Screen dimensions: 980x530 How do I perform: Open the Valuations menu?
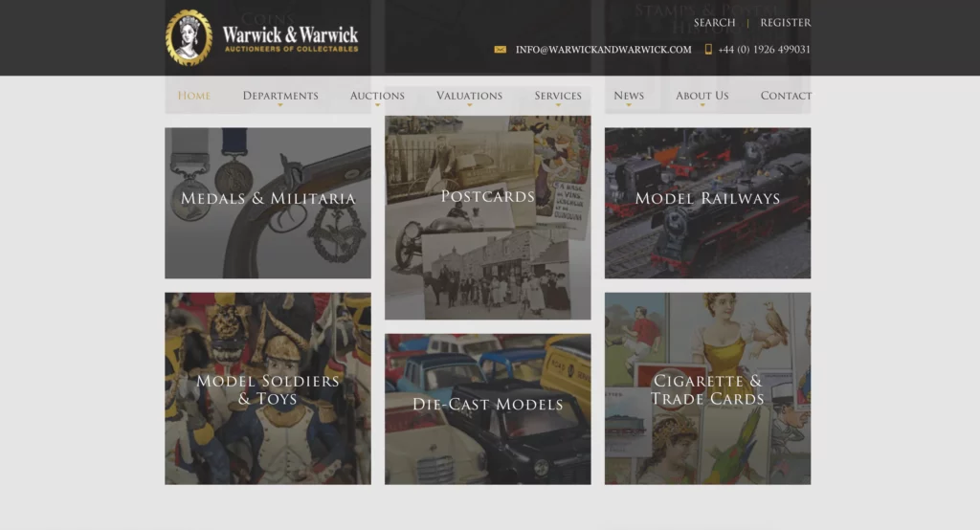click(469, 96)
